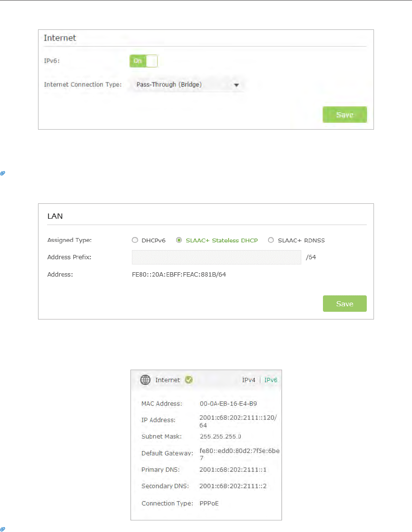
Task: Click the Address Prefix input field
Action: click(217, 257)
